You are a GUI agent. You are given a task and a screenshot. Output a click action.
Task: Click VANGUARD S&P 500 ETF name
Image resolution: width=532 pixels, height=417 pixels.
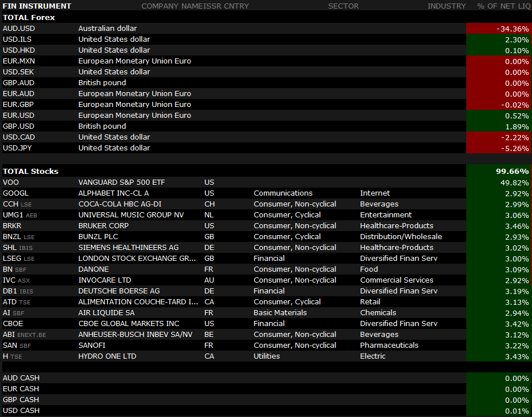pos(121,182)
